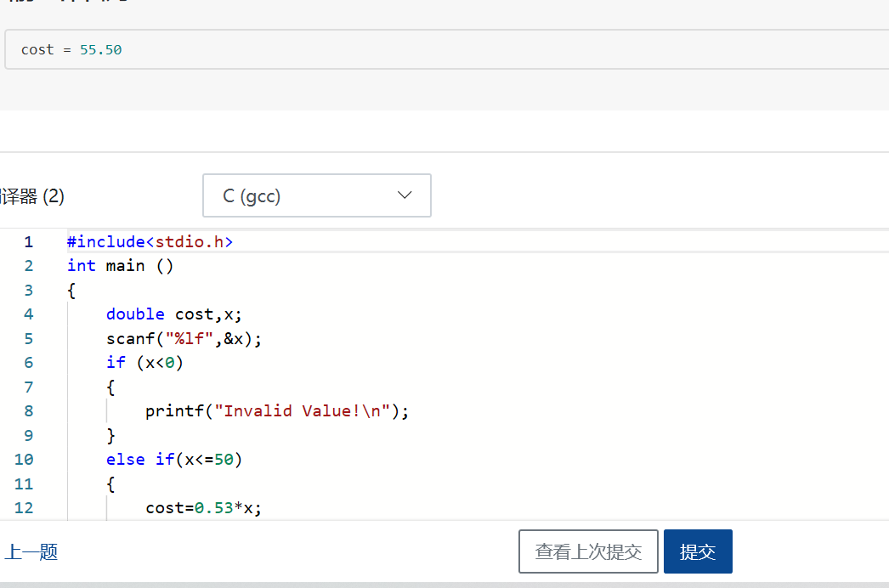
Task: Place cursor on the #include<stdio.h> line
Action: pos(150,242)
